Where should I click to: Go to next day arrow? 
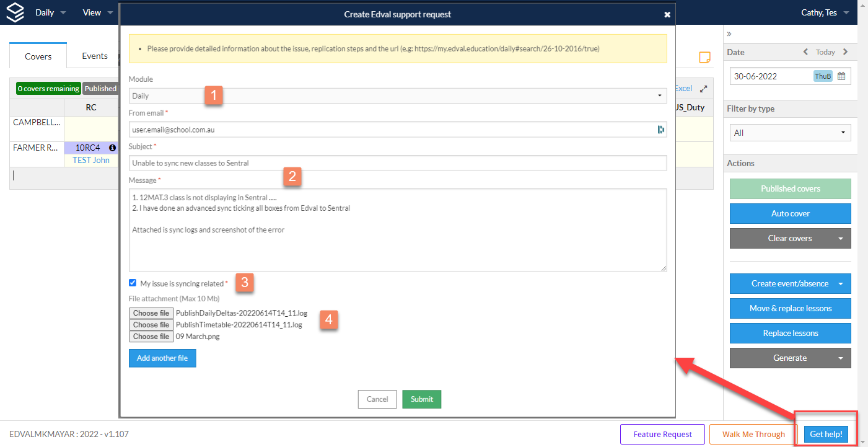(x=846, y=52)
